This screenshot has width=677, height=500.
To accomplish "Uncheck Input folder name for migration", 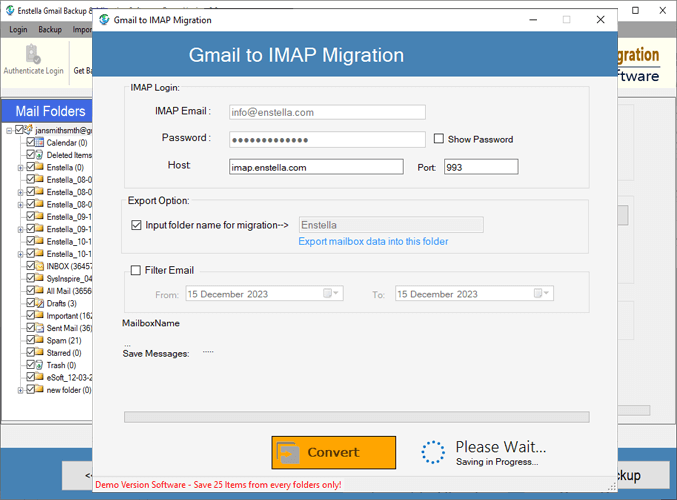I will [137, 226].
